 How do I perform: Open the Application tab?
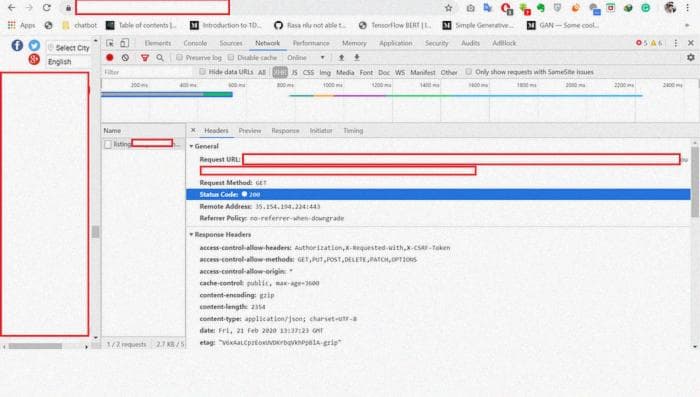point(396,43)
